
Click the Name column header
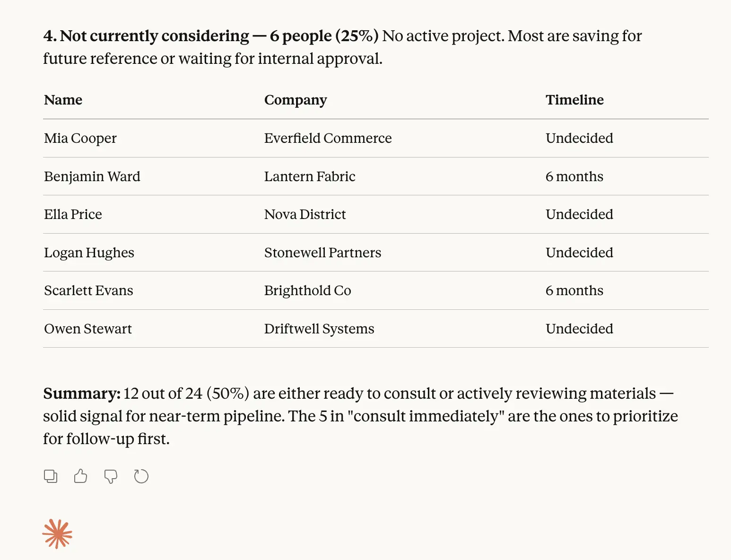click(x=63, y=100)
